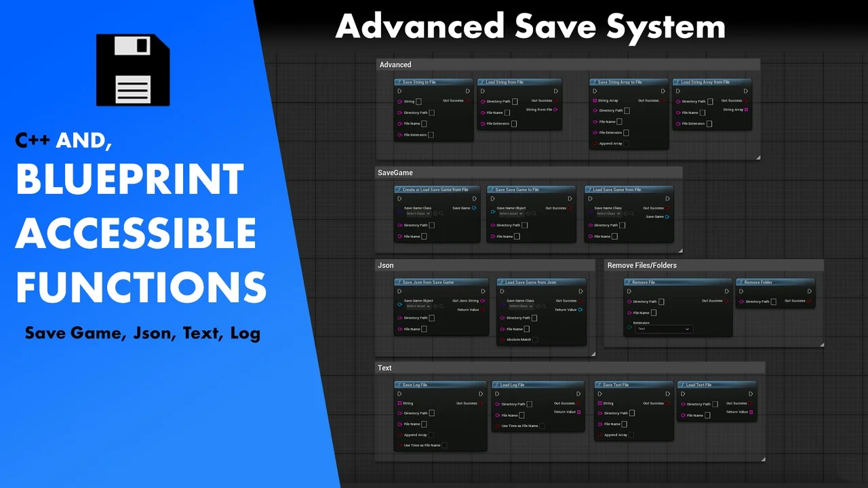
Task: Click Return Value pin on Load Log File node
Action: pos(579,411)
